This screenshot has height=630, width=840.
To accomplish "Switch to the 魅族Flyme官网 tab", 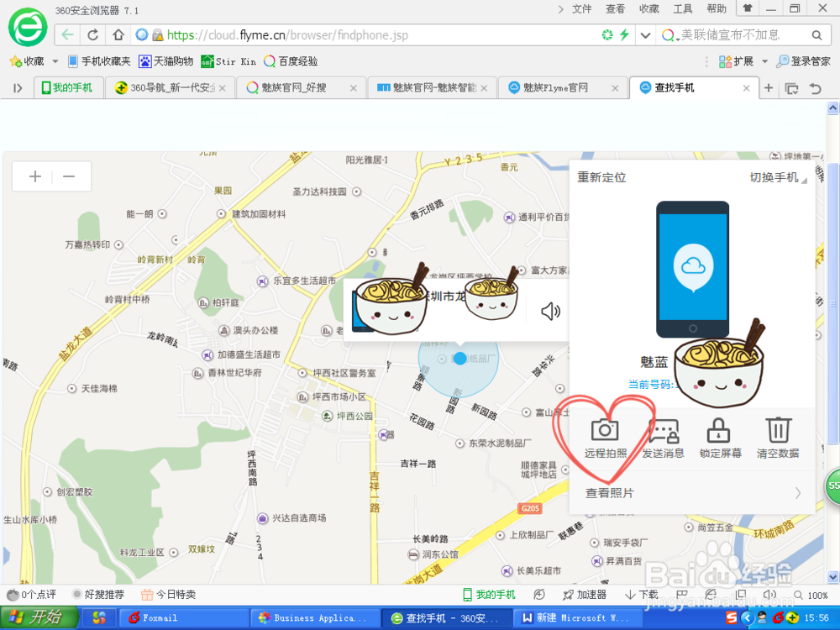I will pos(563,88).
